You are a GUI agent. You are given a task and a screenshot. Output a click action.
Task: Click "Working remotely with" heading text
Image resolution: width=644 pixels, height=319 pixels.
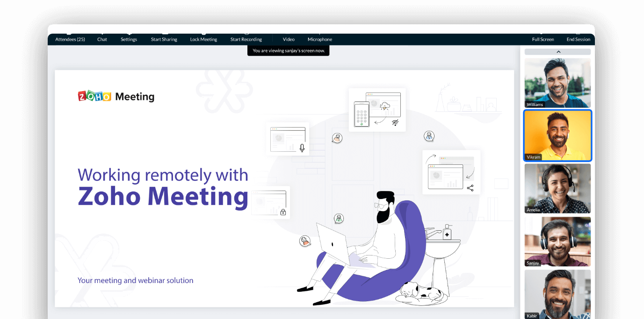pyautogui.click(x=163, y=175)
